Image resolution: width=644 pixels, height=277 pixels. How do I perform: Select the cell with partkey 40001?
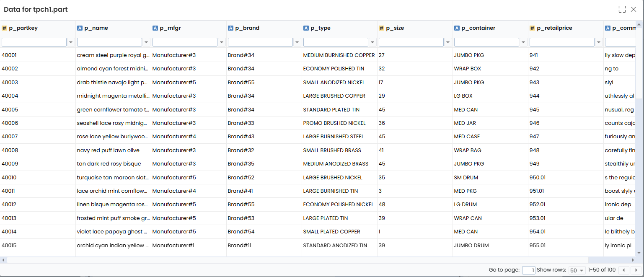(x=38, y=55)
